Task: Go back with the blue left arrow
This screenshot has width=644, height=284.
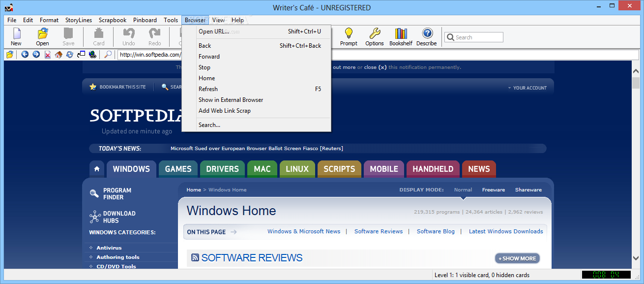Action: point(25,55)
